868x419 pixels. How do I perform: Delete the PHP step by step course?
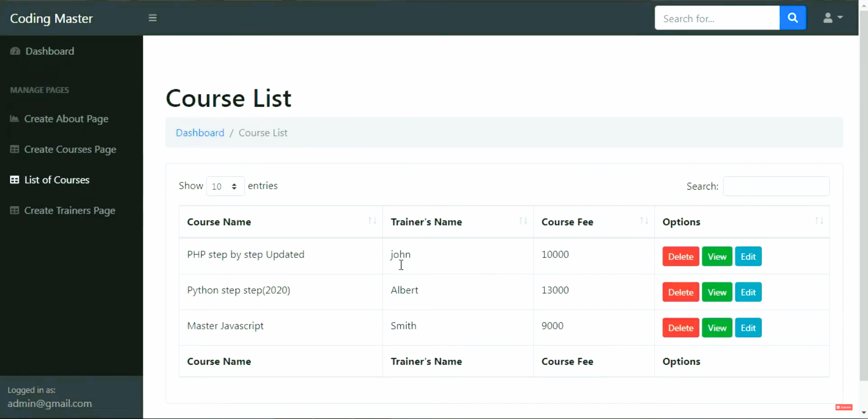point(680,256)
